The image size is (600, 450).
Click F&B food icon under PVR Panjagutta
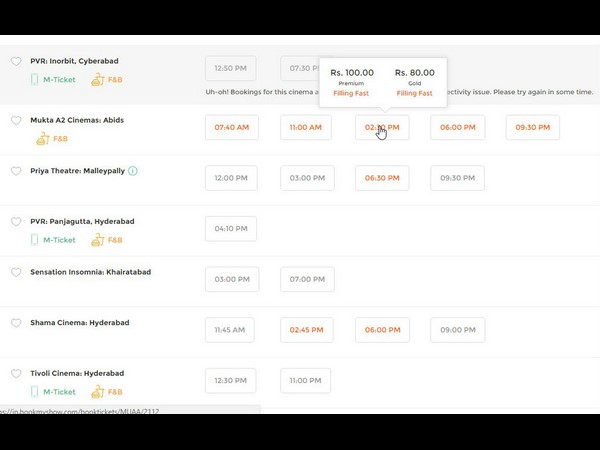98,240
